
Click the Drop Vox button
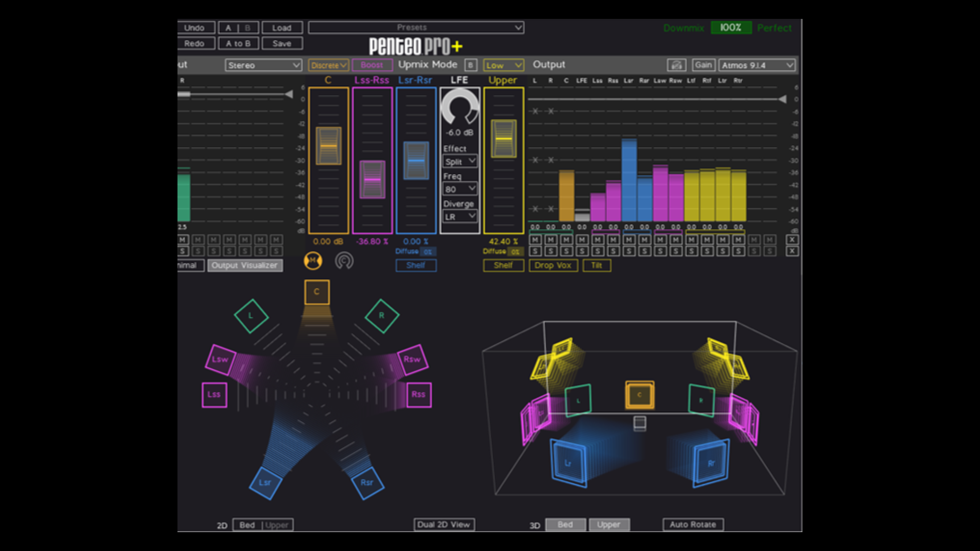pyautogui.click(x=553, y=265)
